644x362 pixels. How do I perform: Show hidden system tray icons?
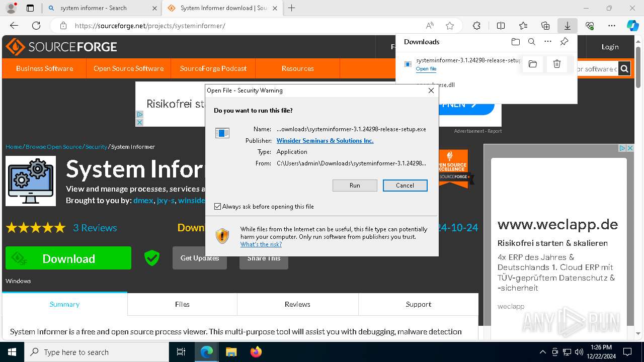pyautogui.click(x=542, y=352)
